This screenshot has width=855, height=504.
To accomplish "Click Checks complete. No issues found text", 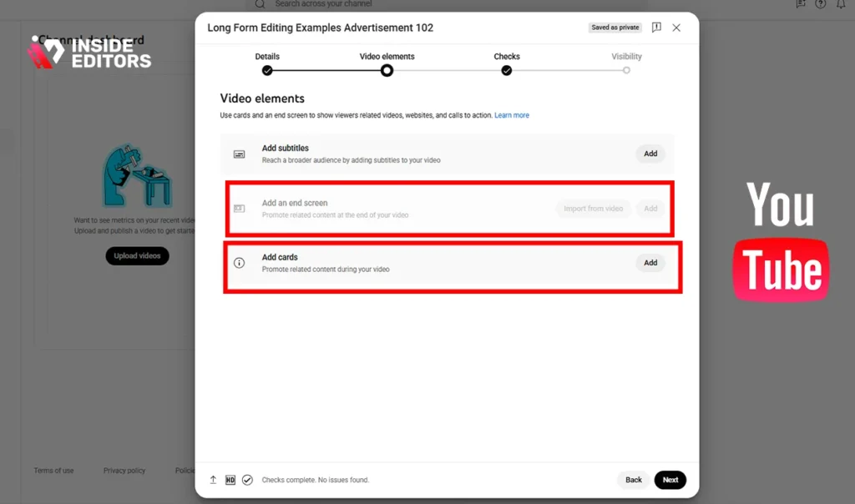I will (x=315, y=480).
